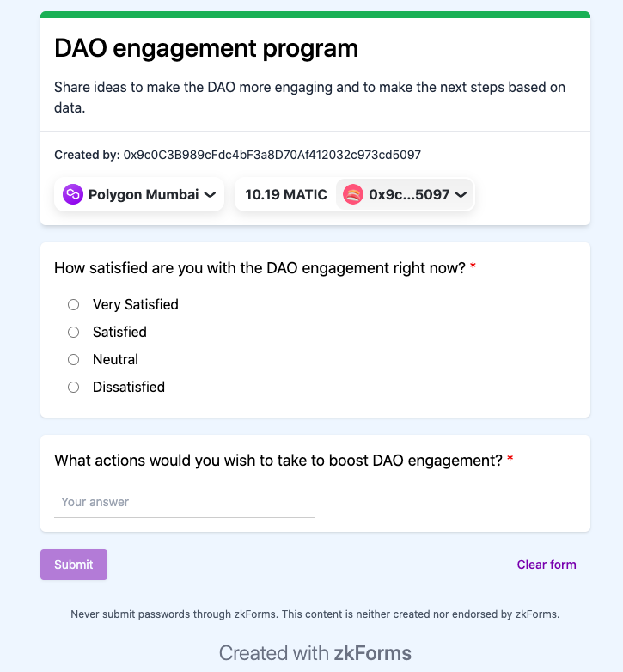This screenshot has height=672, width=623.
Task: Click the Neutral label text
Action: [x=115, y=359]
